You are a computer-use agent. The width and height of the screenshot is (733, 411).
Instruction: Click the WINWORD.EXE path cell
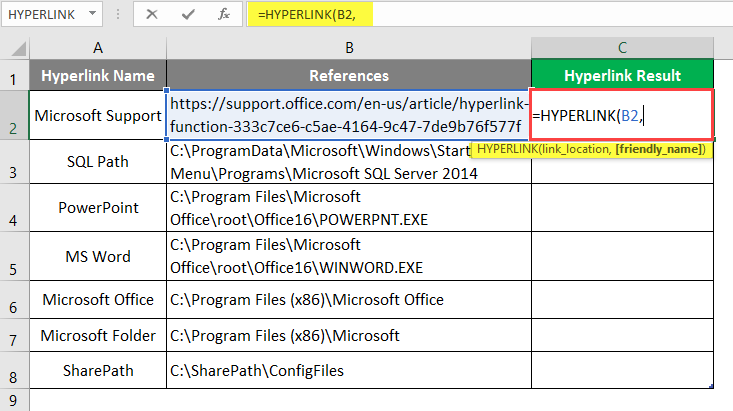click(349, 256)
